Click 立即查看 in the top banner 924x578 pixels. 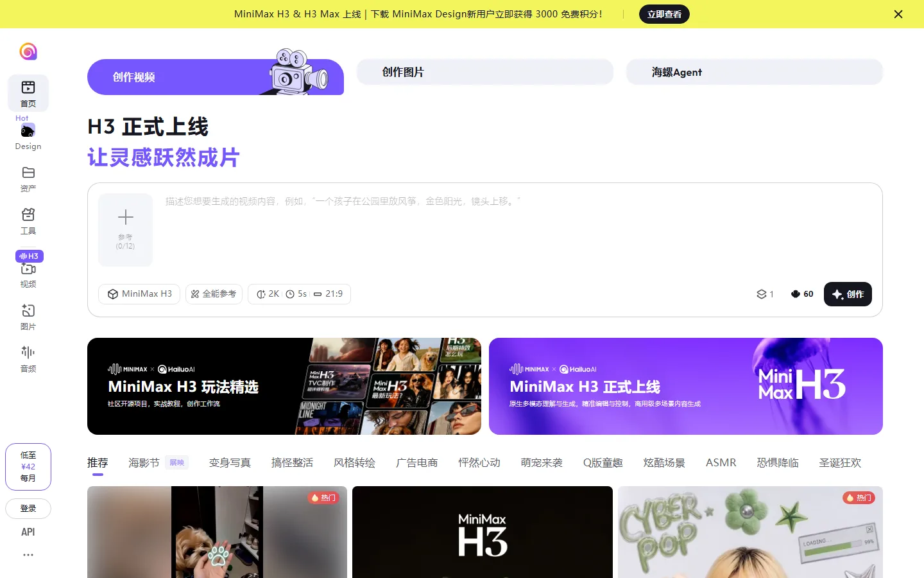664,14
